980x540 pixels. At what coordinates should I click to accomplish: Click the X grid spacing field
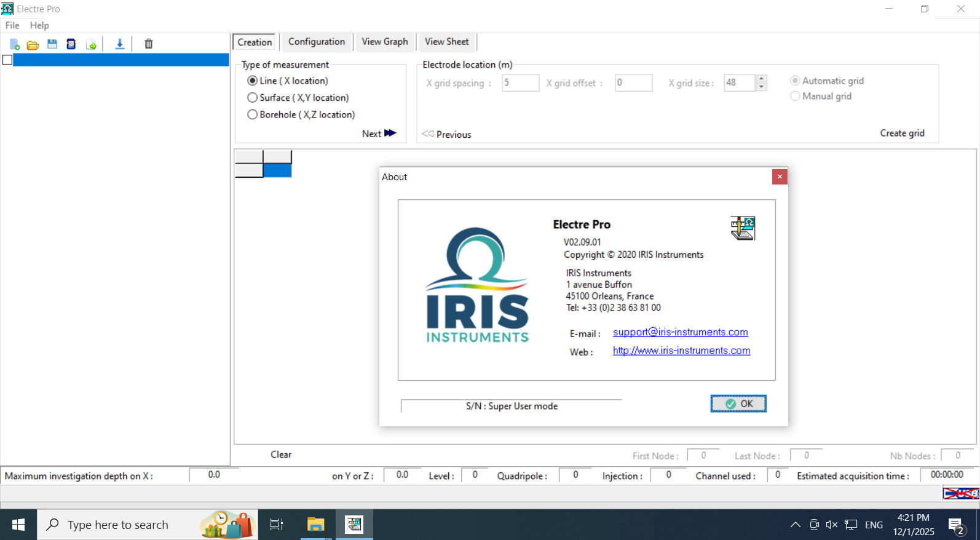pyautogui.click(x=521, y=82)
